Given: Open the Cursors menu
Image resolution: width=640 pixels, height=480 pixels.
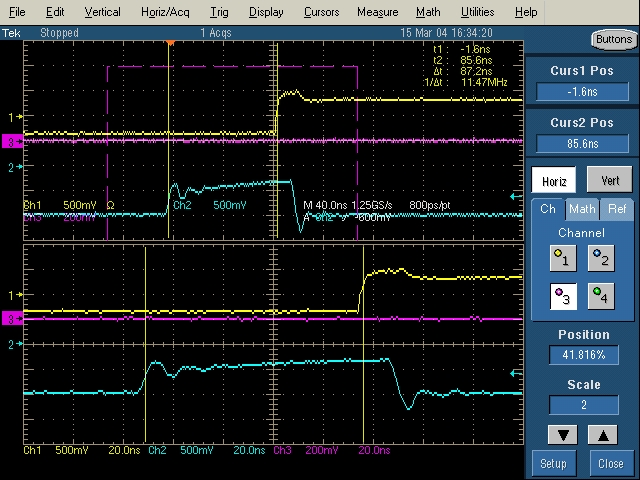Looking at the screenshot, I should click(x=321, y=12).
